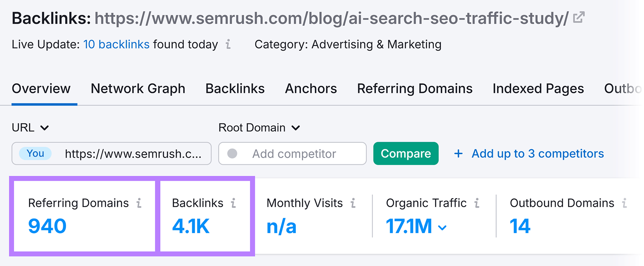
Task: Expand the Organic Traffic 17.1M breakdown chevron
Action: (442, 227)
